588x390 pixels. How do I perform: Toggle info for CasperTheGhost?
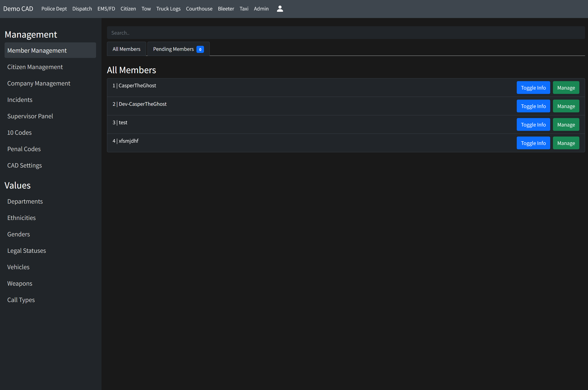point(533,88)
